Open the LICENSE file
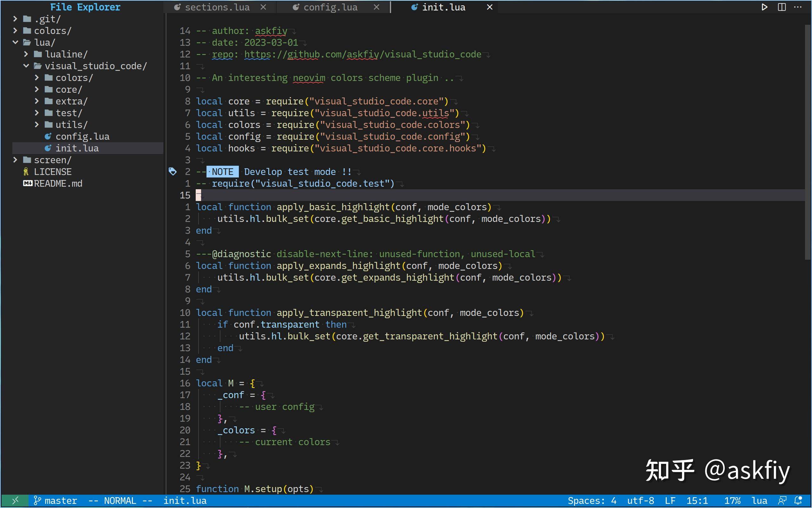Image resolution: width=812 pixels, height=508 pixels. pyautogui.click(x=53, y=172)
